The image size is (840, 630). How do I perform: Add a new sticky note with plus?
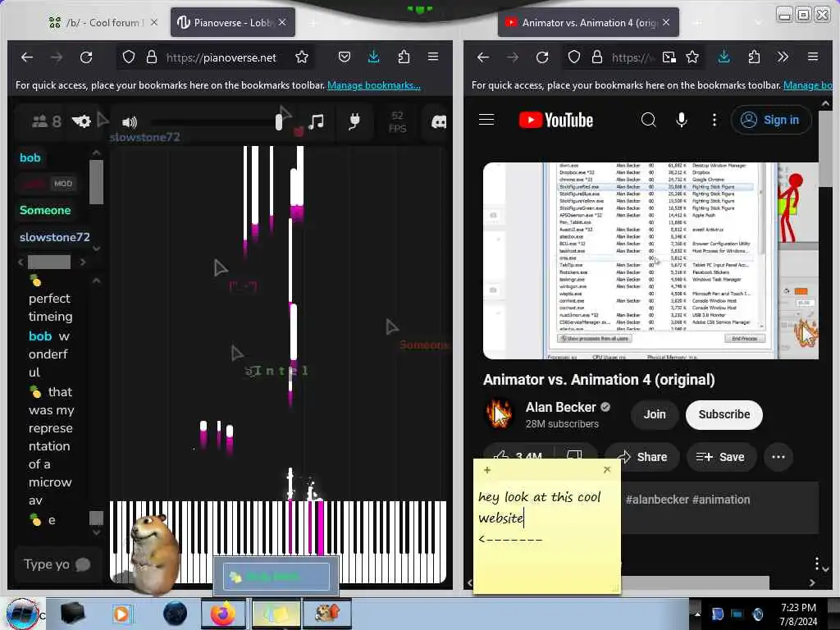click(x=486, y=470)
